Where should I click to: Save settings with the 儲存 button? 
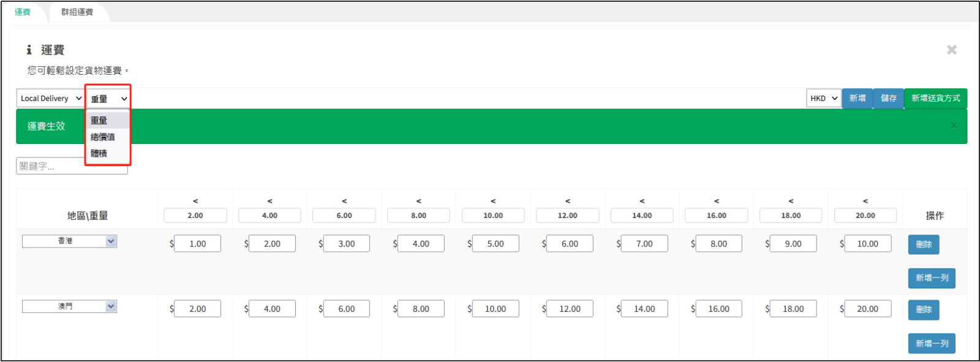(888, 98)
